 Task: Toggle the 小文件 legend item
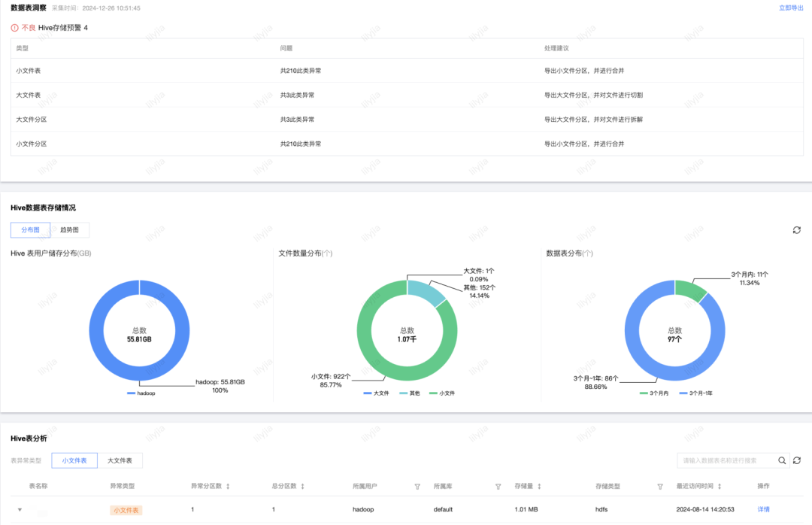pos(442,393)
